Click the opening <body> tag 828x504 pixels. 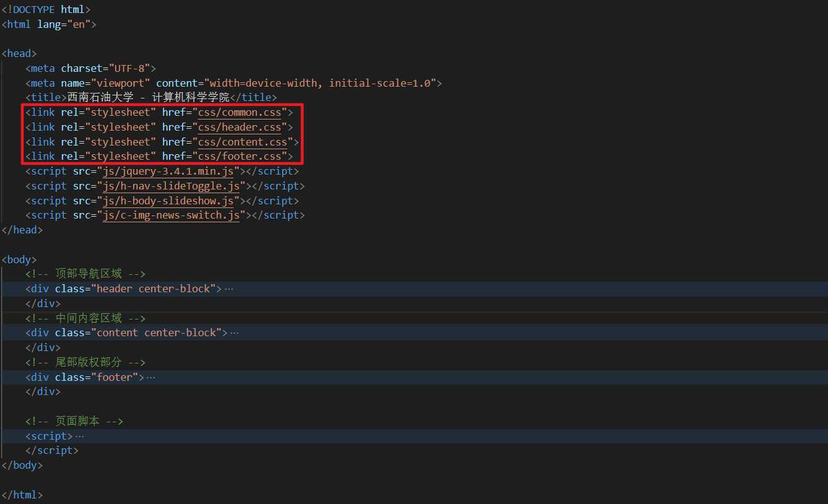coord(19,259)
